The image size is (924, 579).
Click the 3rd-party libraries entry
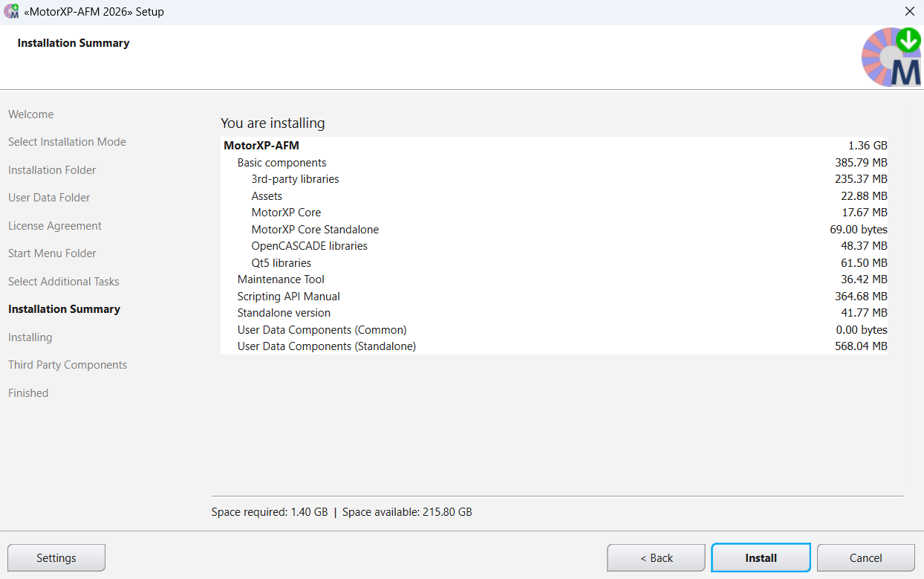pos(295,179)
